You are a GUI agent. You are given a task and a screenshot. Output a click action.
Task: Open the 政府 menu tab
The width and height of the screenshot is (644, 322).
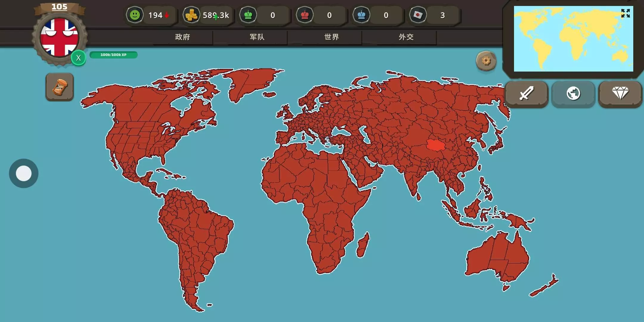point(182,37)
